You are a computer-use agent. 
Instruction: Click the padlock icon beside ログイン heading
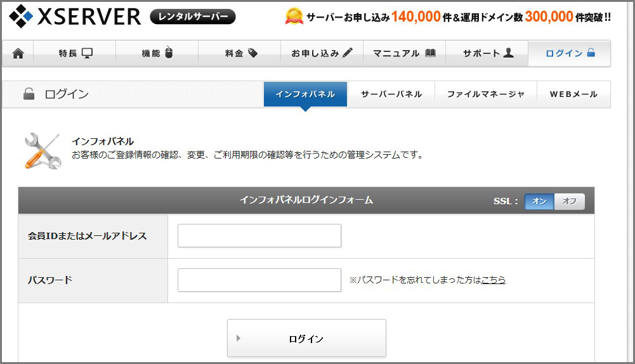[x=29, y=94]
